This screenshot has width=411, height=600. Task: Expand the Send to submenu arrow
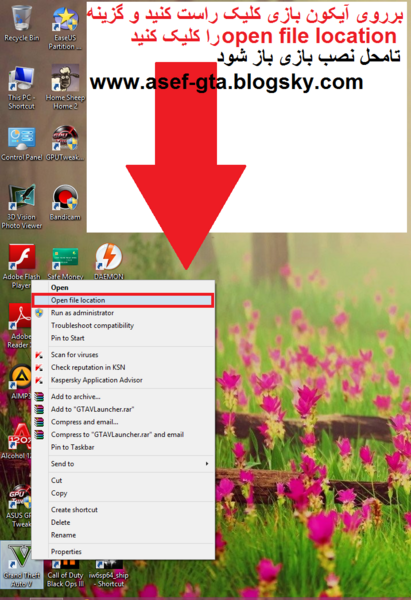pyautogui.click(x=207, y=463)
